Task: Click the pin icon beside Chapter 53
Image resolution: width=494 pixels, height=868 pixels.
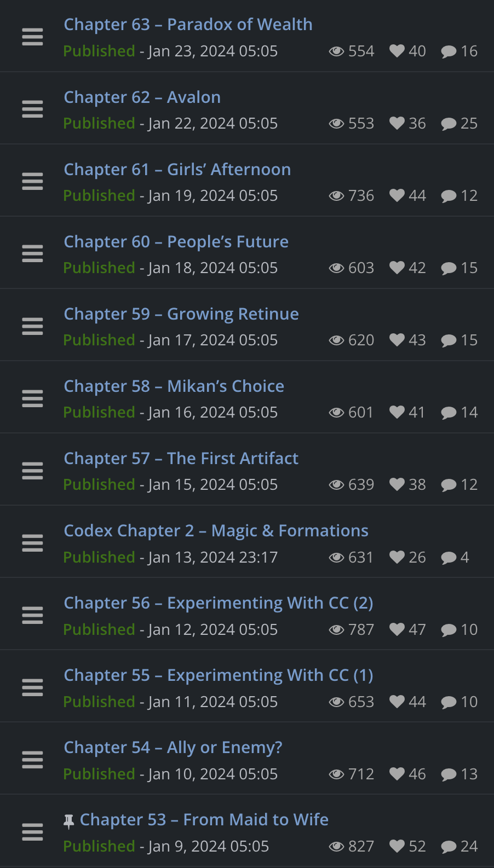Action: (69, 820)
